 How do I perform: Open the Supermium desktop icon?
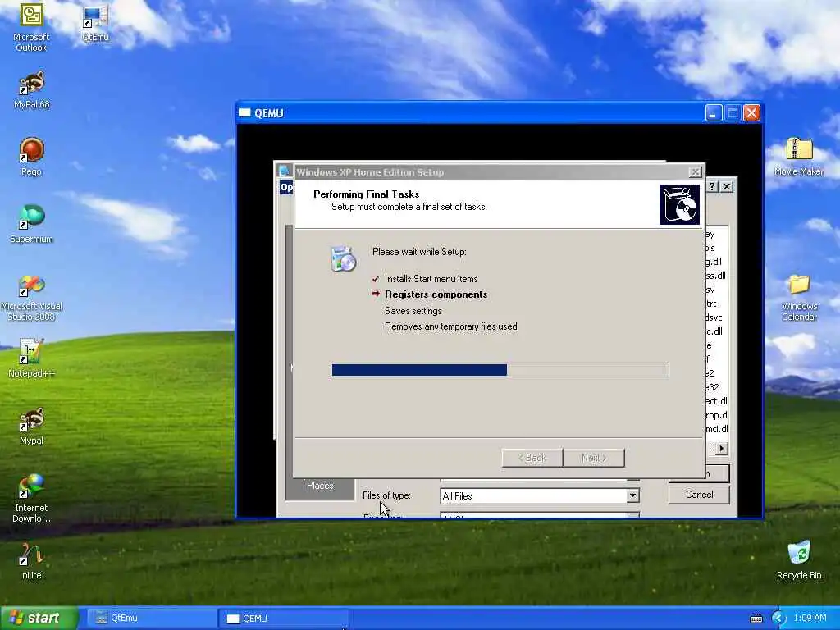[32, 224]
